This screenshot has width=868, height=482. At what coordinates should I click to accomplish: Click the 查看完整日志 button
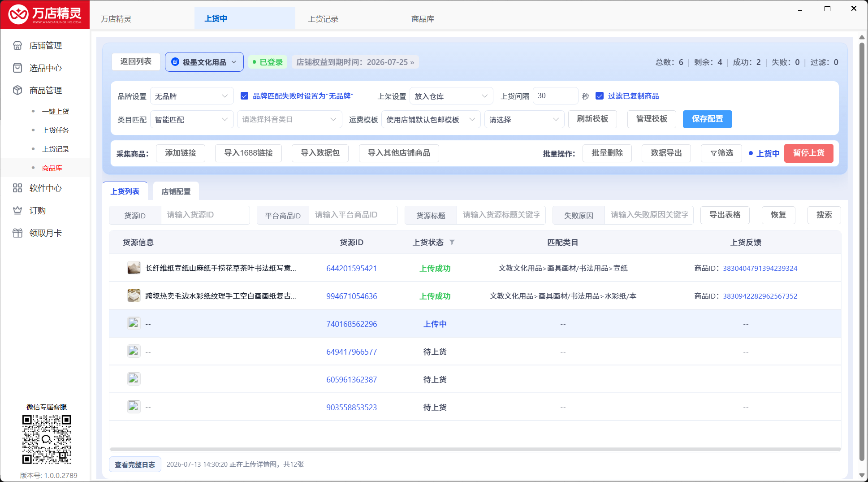coord(135,465)
